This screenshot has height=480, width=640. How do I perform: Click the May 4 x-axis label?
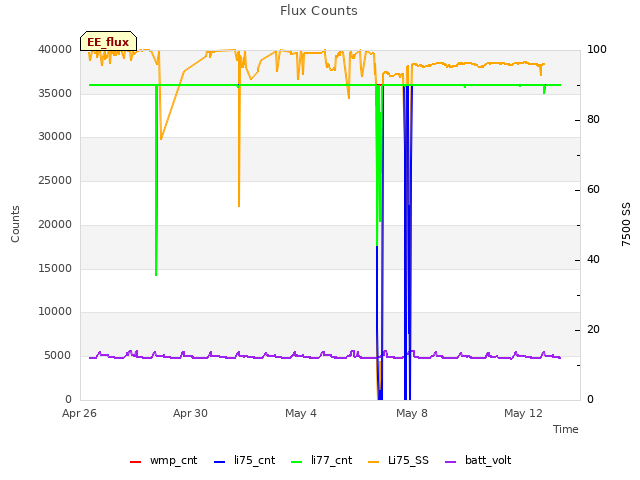[301, 413]
